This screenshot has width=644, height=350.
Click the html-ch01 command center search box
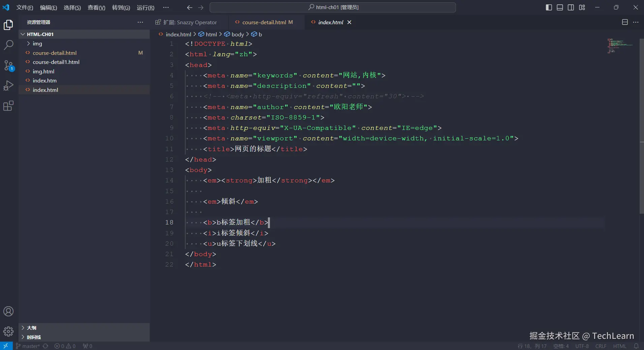coord(333,7)
